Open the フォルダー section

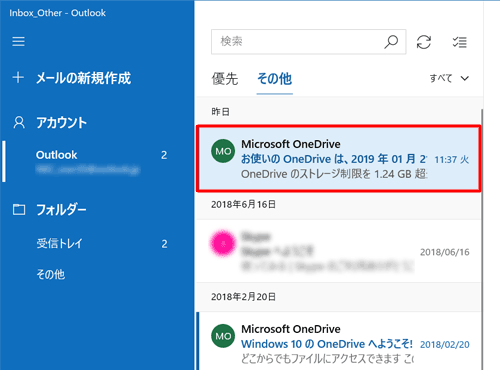click(61, 210)
